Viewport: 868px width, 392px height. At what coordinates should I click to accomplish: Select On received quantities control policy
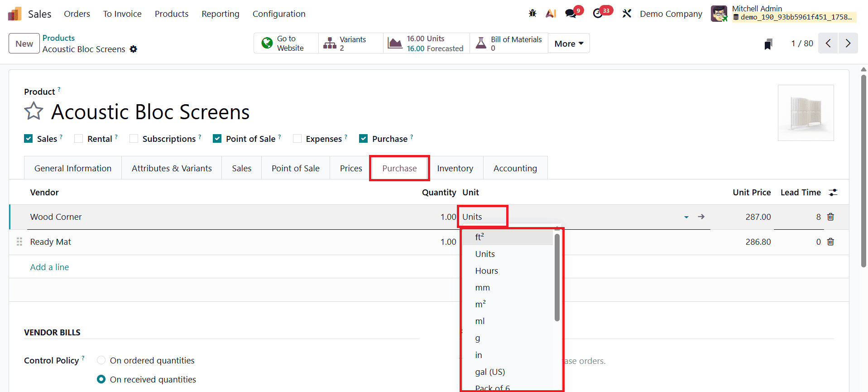click(101, 379)
